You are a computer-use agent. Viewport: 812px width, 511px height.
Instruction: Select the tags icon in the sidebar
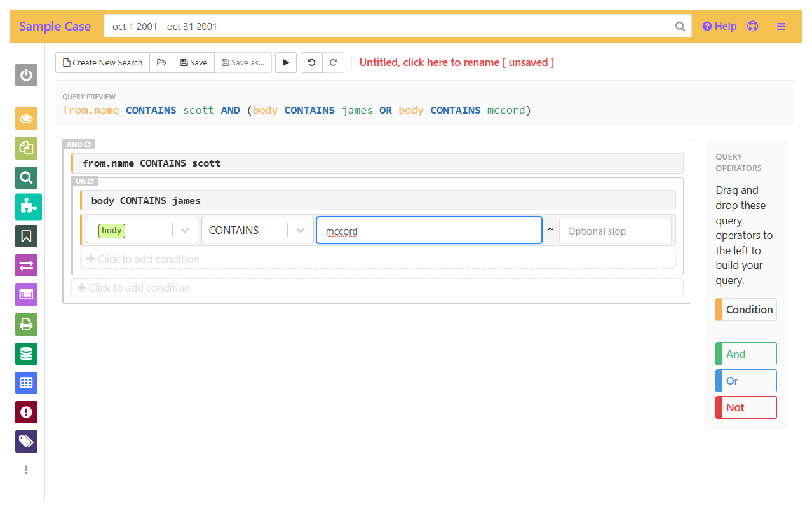coord(26,441)
